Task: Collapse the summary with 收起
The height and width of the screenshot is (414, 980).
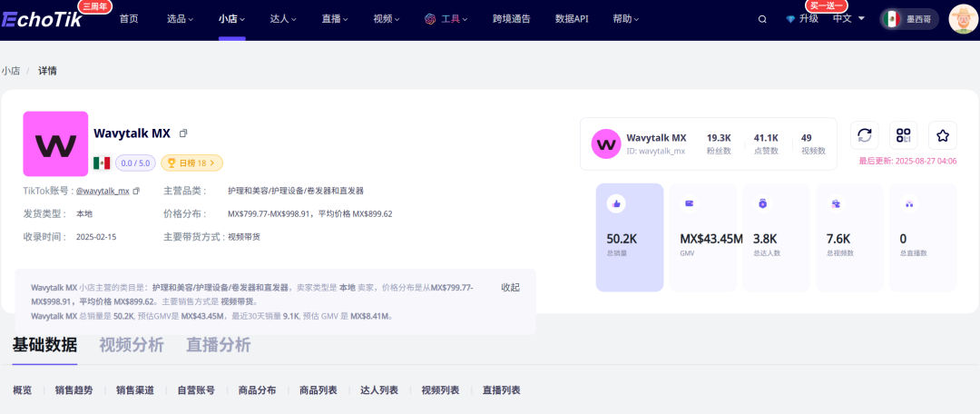Action: (x=510, y=287)
